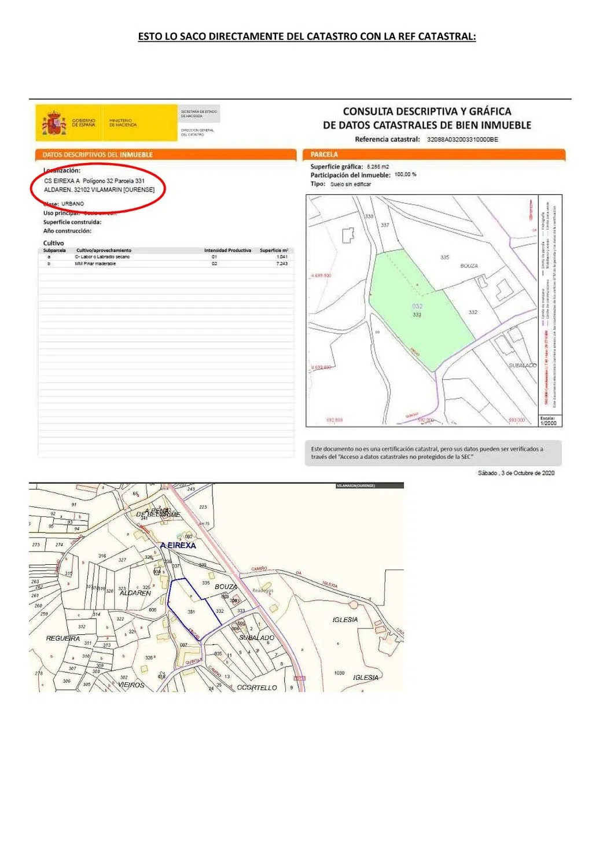Screen dimensions: 614x868
Task: Click the SUBALACO label on upper map
Action: (522, 366)
